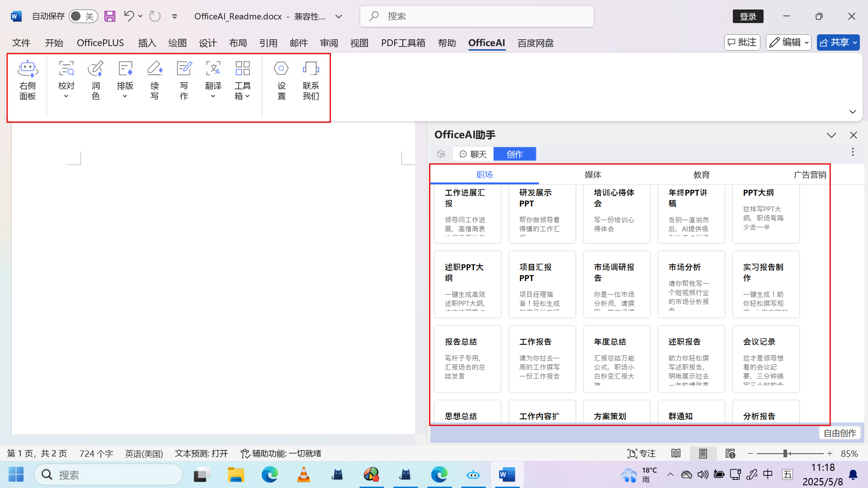This screenshot has width=868, height=488.
Task: Switch to the 聊天 chat mode
Action: pyautogui.click(x=473, y=154)
